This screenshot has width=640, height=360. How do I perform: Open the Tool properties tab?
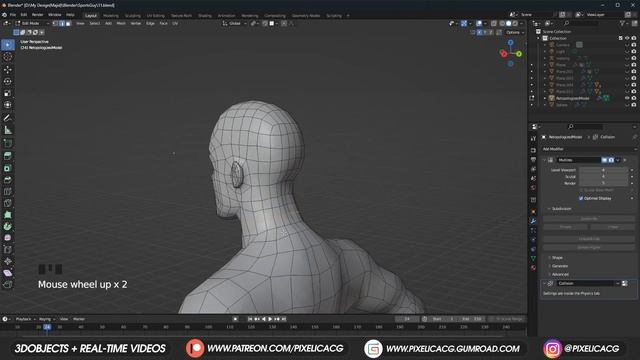(533, 139)
